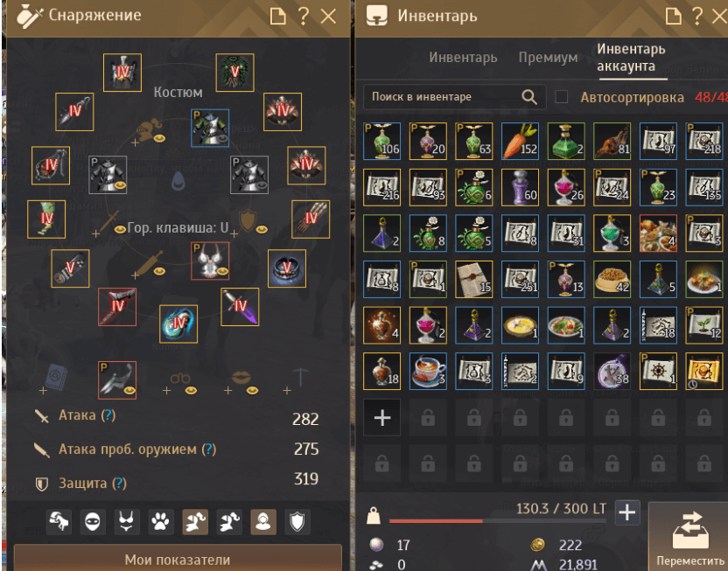Expand inventory with the plus slot

pos(382,417)
